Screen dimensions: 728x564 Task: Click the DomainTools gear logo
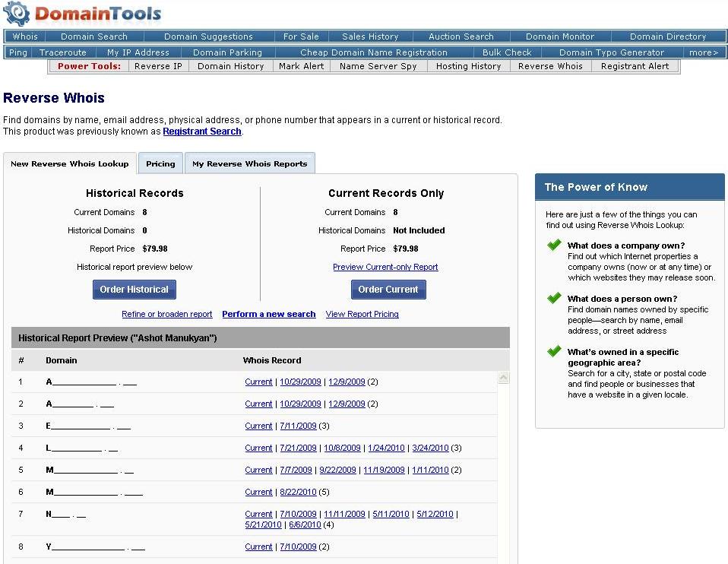click(x=17, y=14)
